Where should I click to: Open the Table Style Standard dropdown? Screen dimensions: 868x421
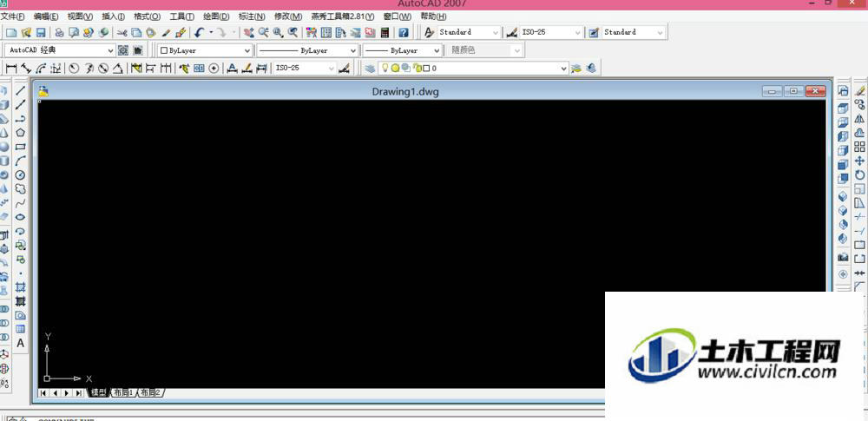point(634,33)
